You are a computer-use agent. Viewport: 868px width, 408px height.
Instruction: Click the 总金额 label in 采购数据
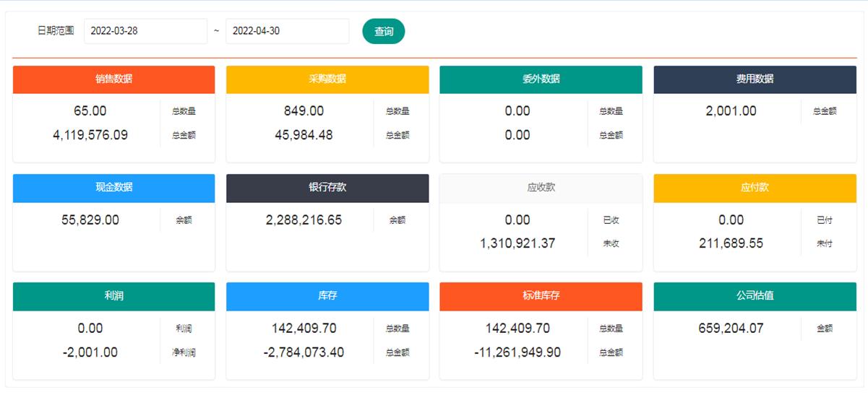tap(398, 135)
